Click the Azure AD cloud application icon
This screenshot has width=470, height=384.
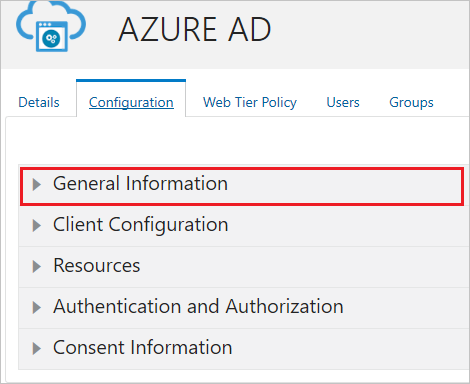[51, 26]
